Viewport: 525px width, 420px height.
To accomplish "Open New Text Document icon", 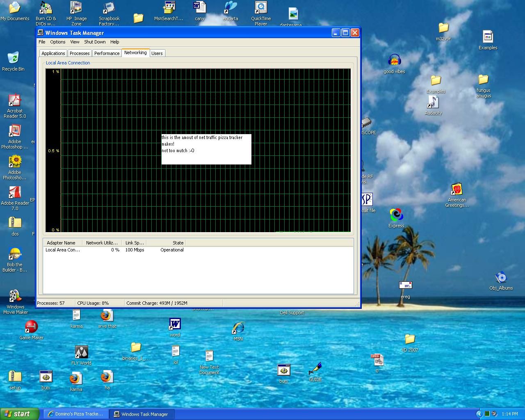I will pyautogui.click(x=209, y=363).
